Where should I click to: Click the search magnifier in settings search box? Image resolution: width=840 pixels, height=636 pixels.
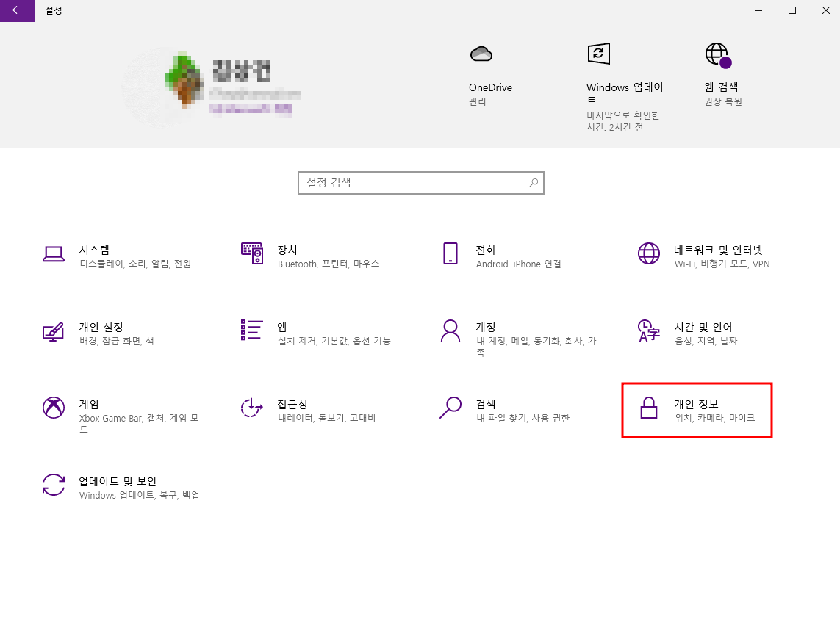tap(534, 183)
